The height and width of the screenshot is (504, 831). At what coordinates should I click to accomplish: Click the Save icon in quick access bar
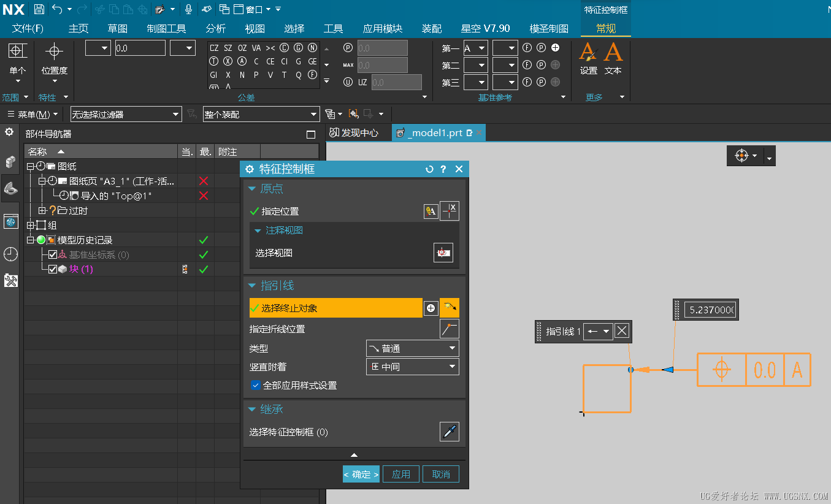(x=39, y=9)
